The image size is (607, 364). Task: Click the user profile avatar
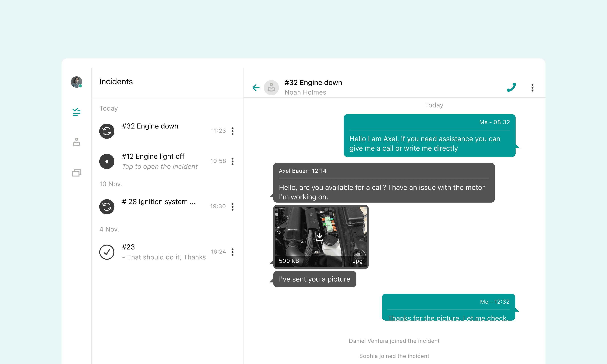click(x=76, y=82)
